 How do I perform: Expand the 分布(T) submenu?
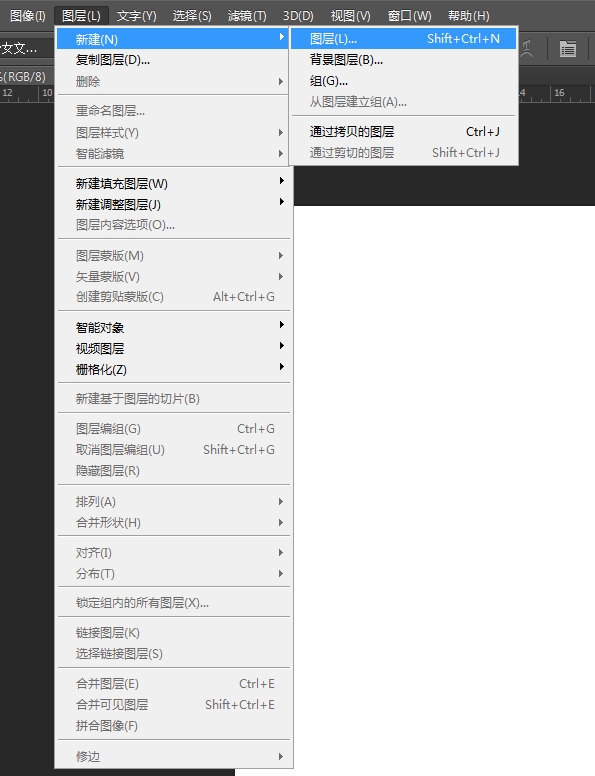point(173,574)
